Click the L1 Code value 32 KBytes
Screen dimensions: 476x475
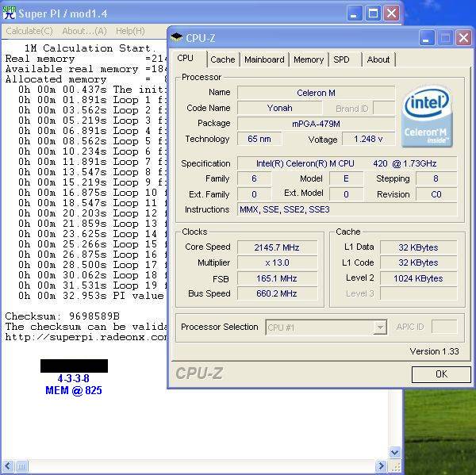pos(418,262)
